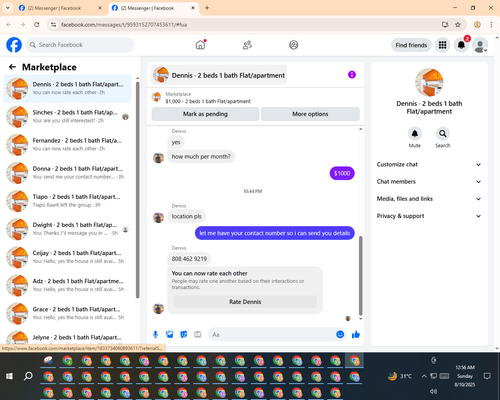Click the chat messages scrollbar
500x400 pixels.
point(360,276)
